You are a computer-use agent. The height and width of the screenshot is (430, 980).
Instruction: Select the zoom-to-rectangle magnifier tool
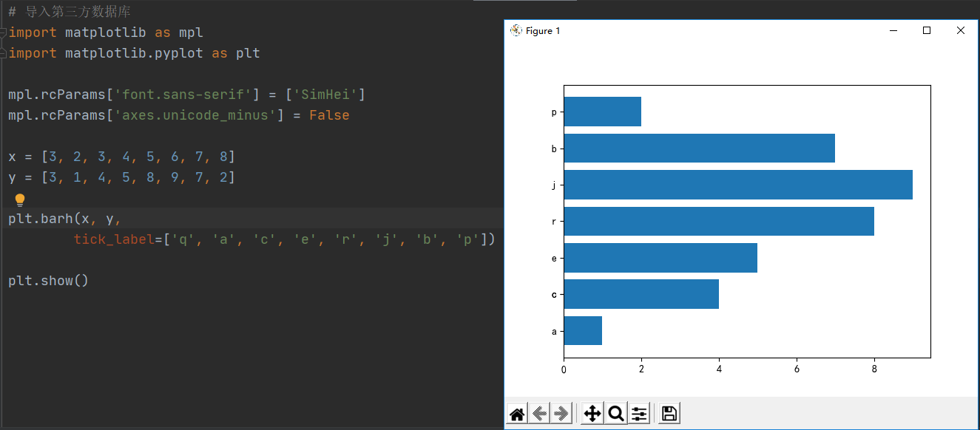[615, 413]
